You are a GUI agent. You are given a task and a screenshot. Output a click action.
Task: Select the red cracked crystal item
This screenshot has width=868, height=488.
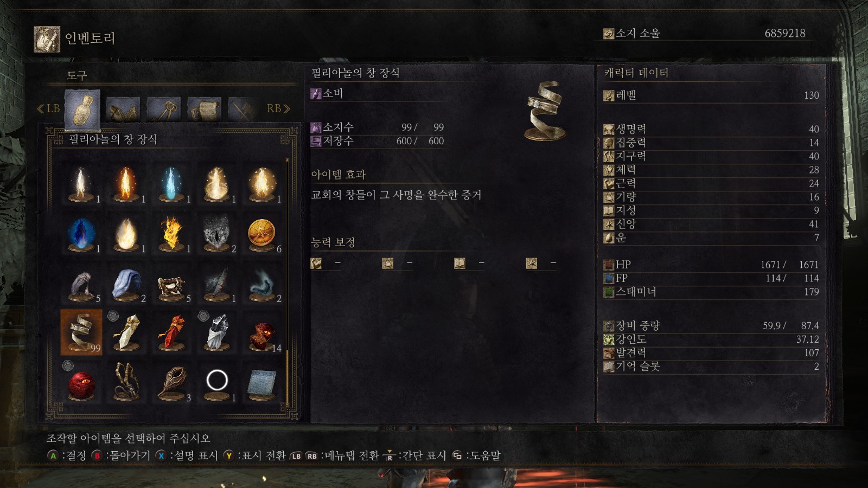pos(172,332)
